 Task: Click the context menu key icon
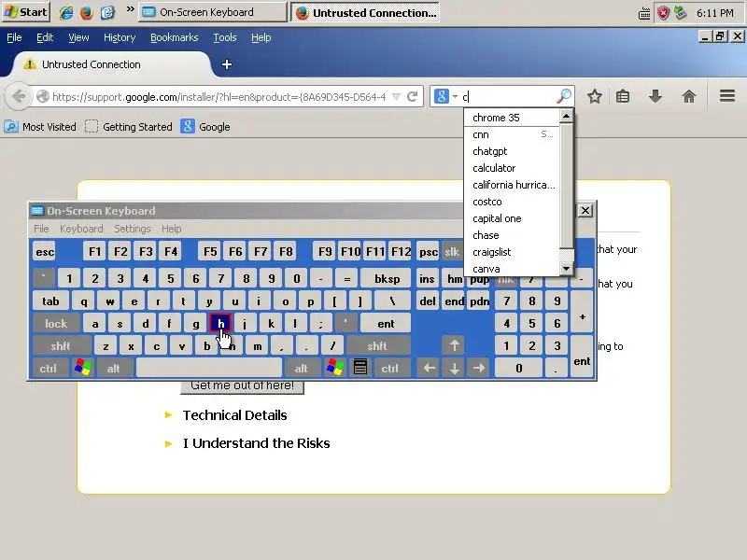(x=360, y=368)
